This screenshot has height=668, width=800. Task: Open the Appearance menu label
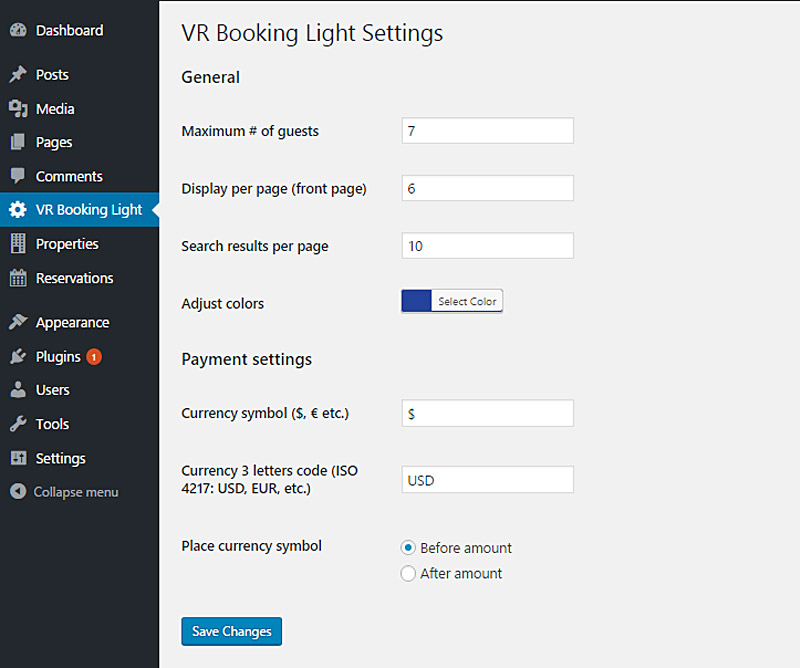72,323
